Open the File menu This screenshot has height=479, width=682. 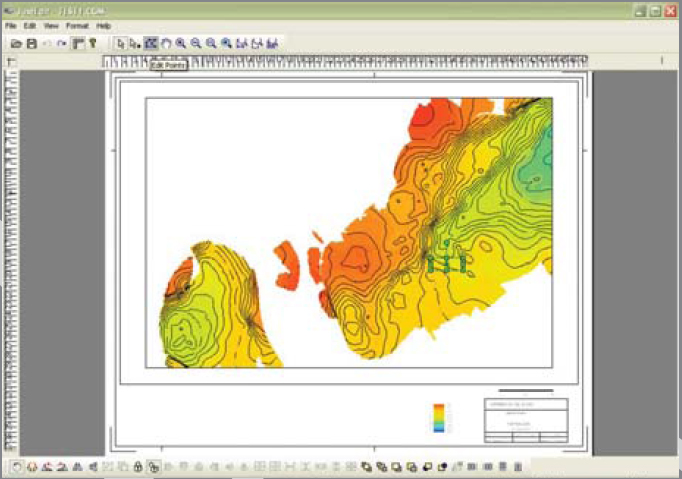click(11, 25)
